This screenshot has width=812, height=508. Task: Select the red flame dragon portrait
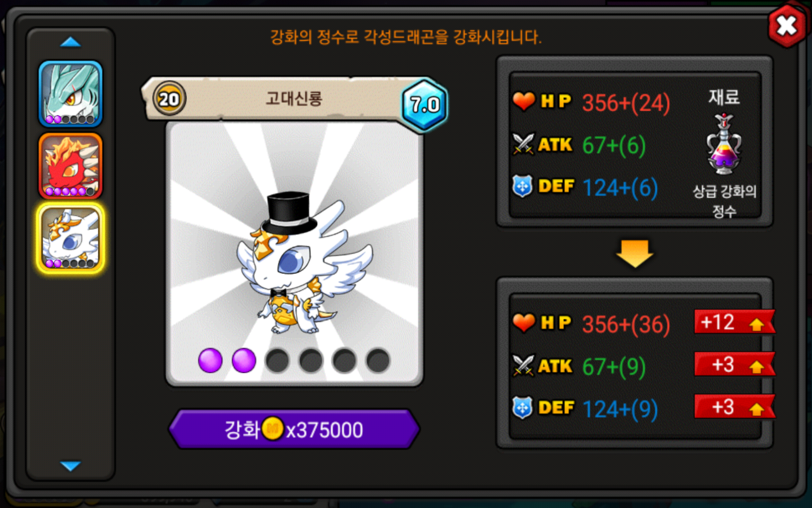tap(71, 166)
